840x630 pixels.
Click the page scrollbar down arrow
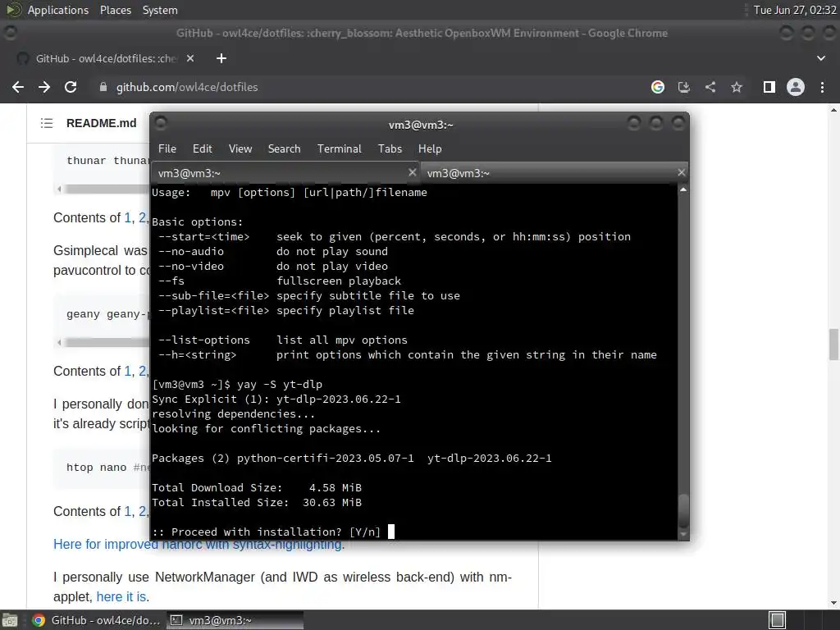pyautogui.click(x=833, y=603)
